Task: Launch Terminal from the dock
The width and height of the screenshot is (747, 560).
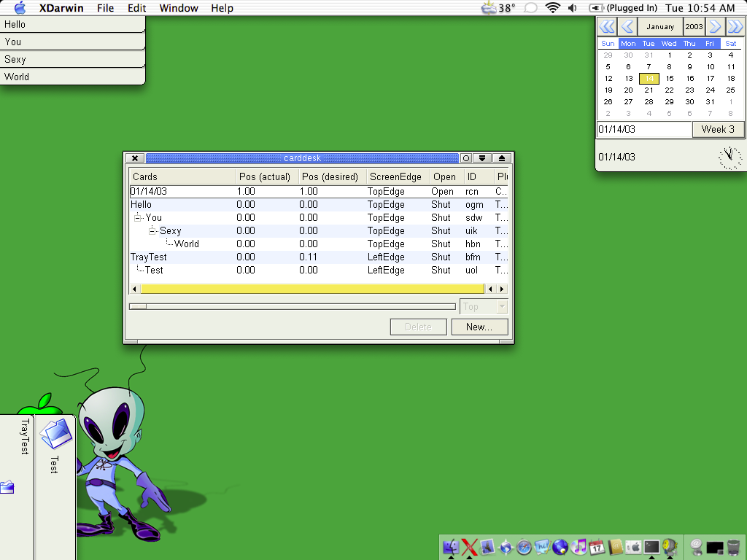Action: [651, 547]
